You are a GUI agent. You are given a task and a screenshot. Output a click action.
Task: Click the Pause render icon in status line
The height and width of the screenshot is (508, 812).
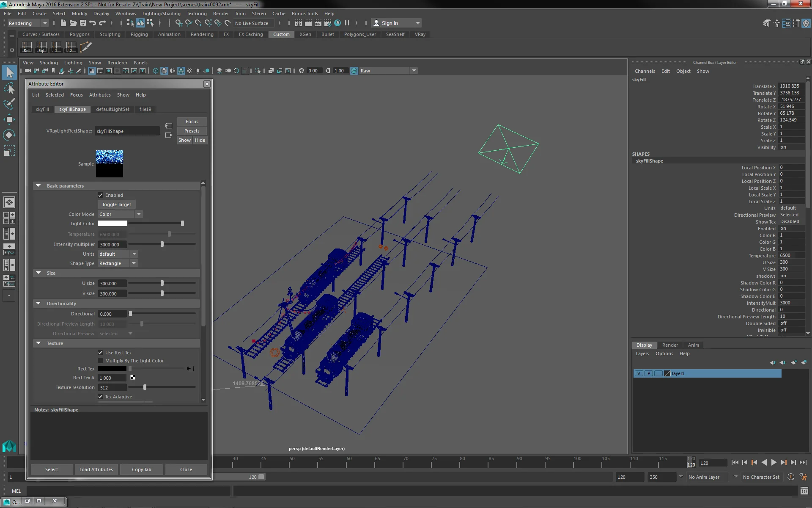[x=347, y=23]
